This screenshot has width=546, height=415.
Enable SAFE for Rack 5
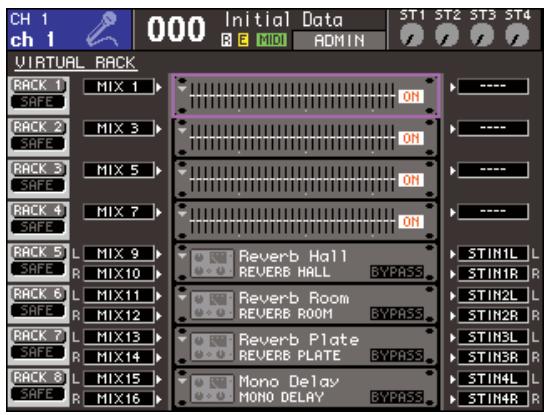(38, 269)
